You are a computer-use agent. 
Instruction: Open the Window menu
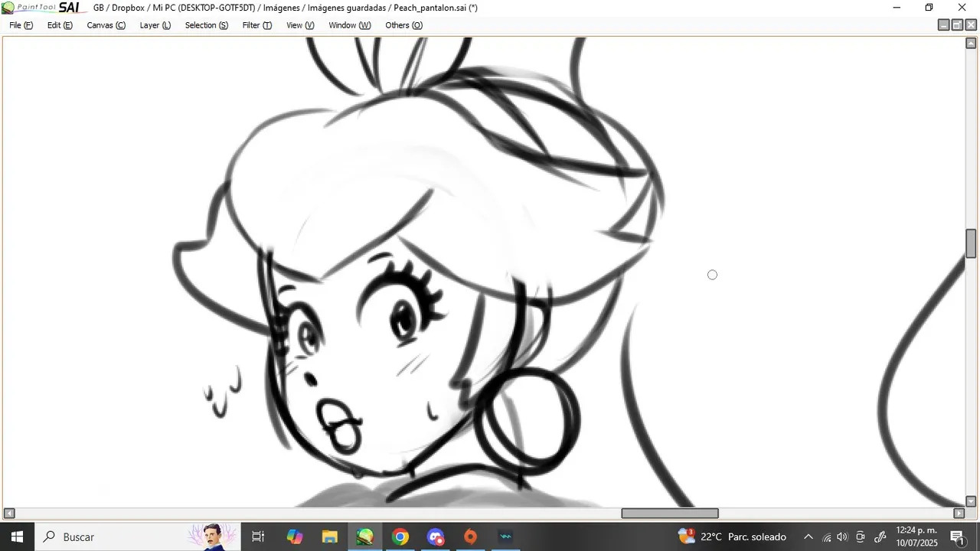(x=349, y=25)
